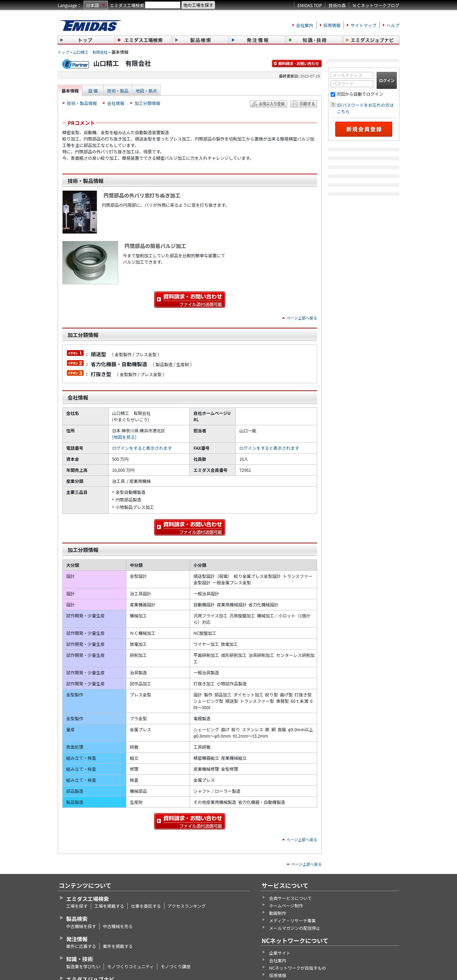Open footer ホームページ制作 link

[x=286, y=906]
